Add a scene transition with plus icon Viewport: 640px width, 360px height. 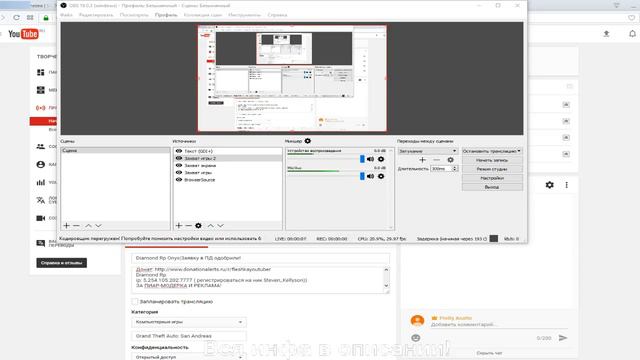[422, 160]
